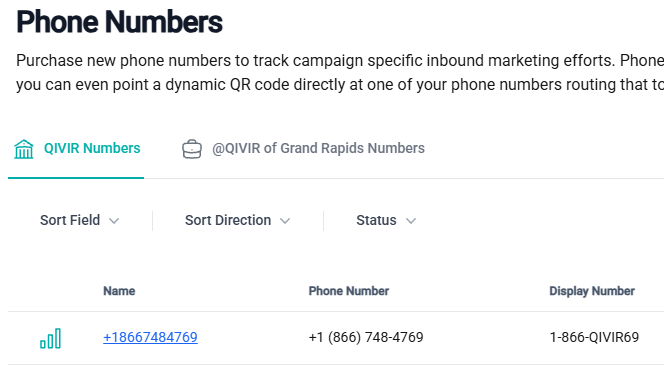
Task: Click the Phone Number column header
Action: click(349, 291)
